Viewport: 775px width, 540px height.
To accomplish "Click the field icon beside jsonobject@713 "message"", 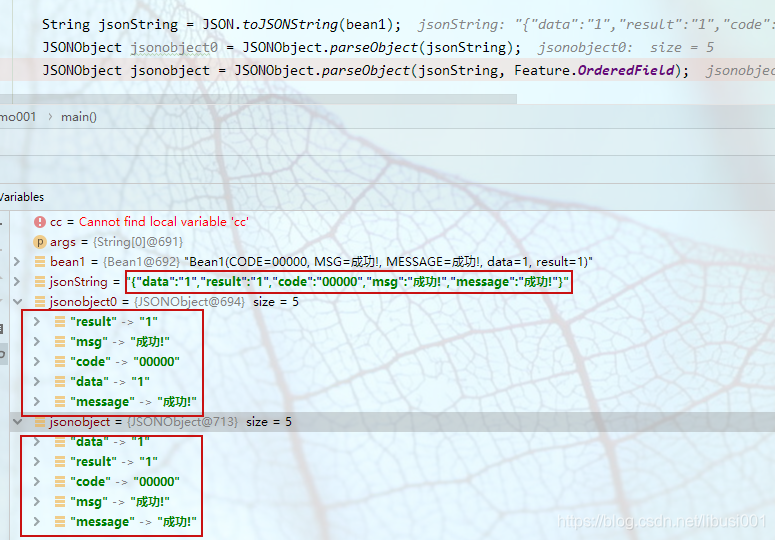I will [x=60, y=522].
